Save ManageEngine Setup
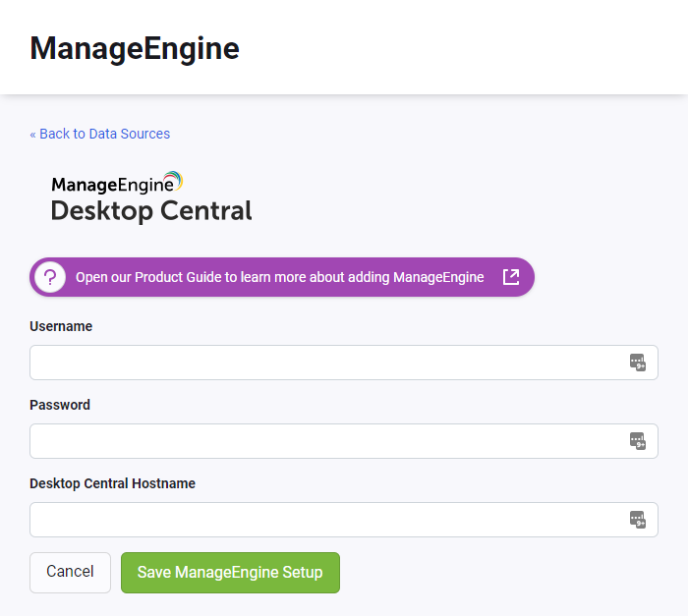 click(x=230, y=572)
